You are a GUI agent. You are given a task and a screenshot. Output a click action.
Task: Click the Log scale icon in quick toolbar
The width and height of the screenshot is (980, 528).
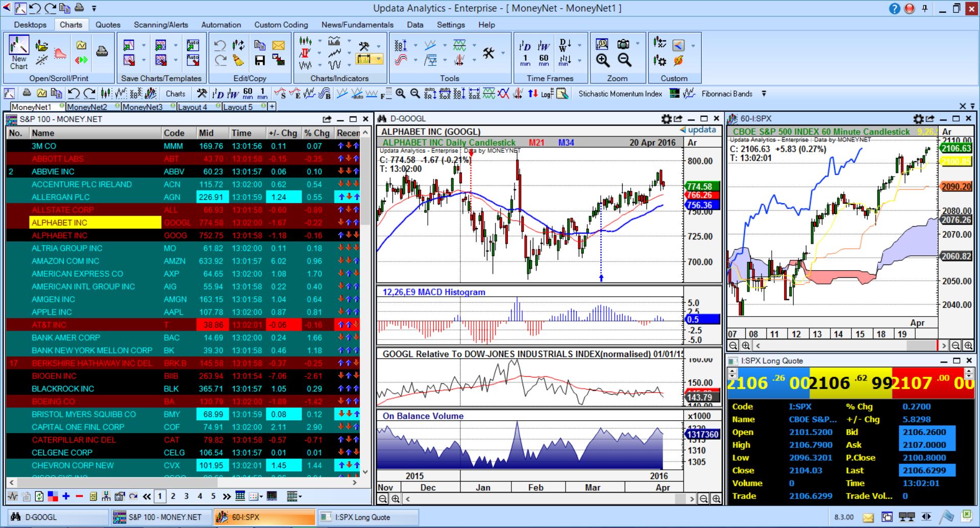click(x=547, y=93)
